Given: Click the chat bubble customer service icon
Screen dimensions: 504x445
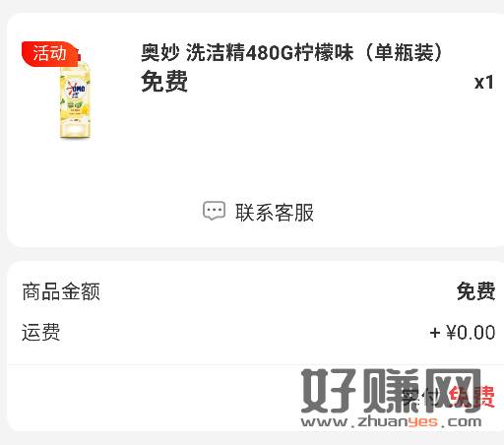Looking at the screenshot, I should [214, 211].
